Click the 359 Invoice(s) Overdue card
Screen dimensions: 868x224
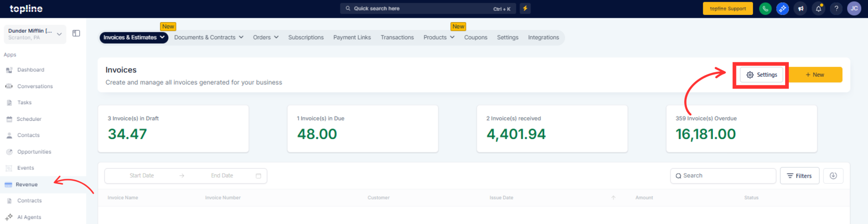point(742,129)
